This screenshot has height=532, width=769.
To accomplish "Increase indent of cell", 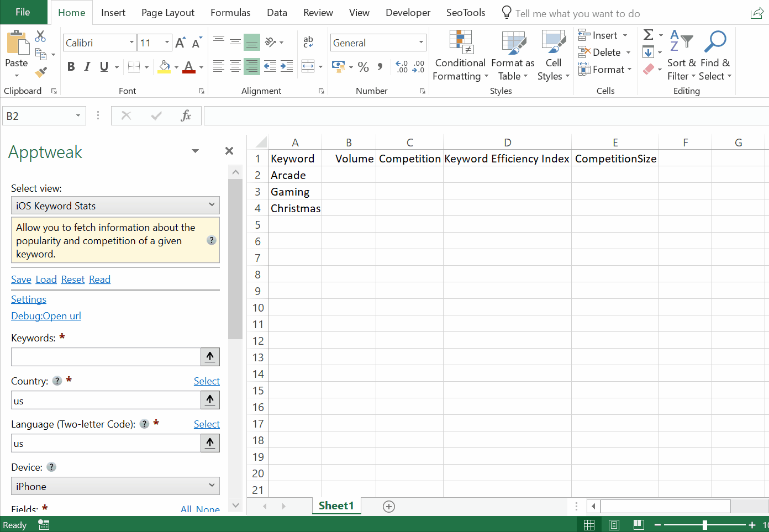I will click(287, 66).
